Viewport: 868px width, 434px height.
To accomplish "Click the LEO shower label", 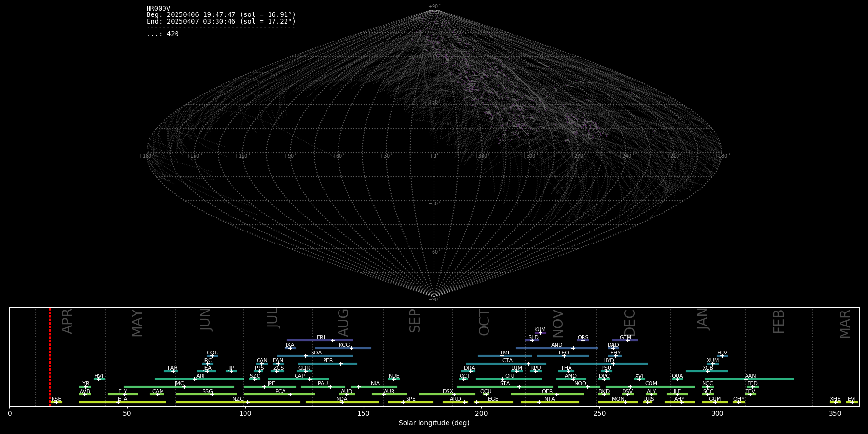I will tap(564, 353).
